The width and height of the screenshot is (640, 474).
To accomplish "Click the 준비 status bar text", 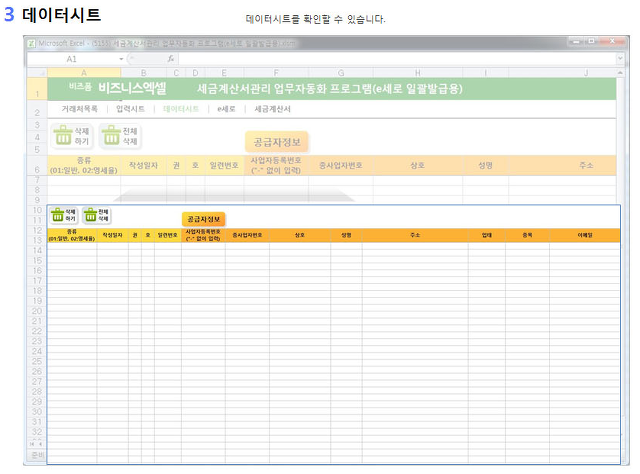I will coord(38,455).
